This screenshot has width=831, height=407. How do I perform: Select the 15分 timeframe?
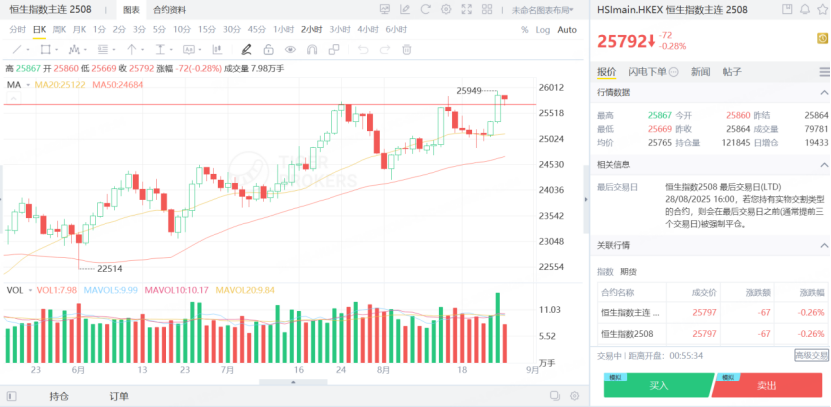coord(206,30)
